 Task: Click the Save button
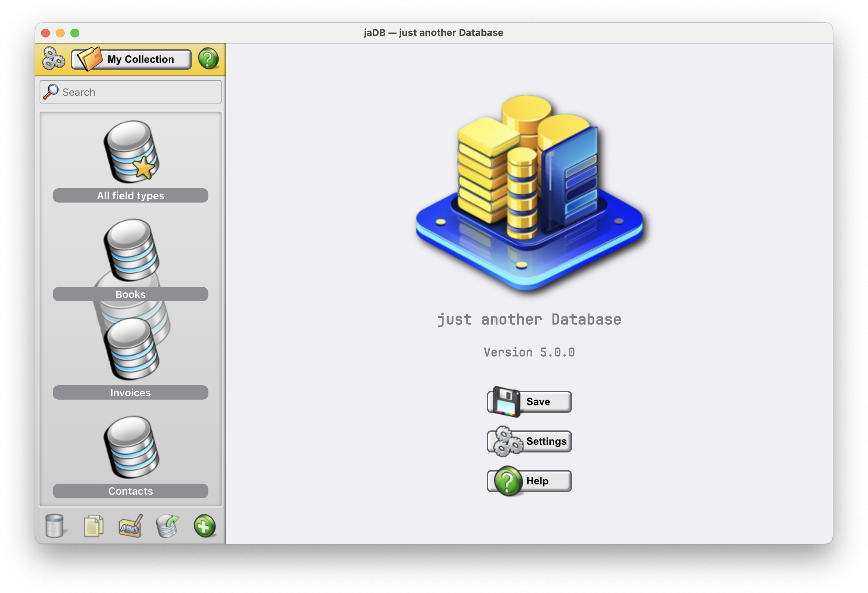click(x=529, y=402)
